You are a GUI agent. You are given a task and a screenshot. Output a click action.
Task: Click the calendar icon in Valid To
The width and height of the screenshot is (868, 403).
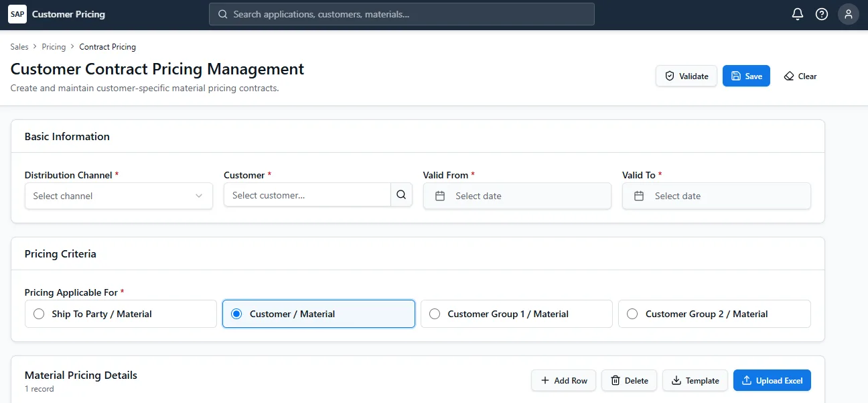(639, 196)
